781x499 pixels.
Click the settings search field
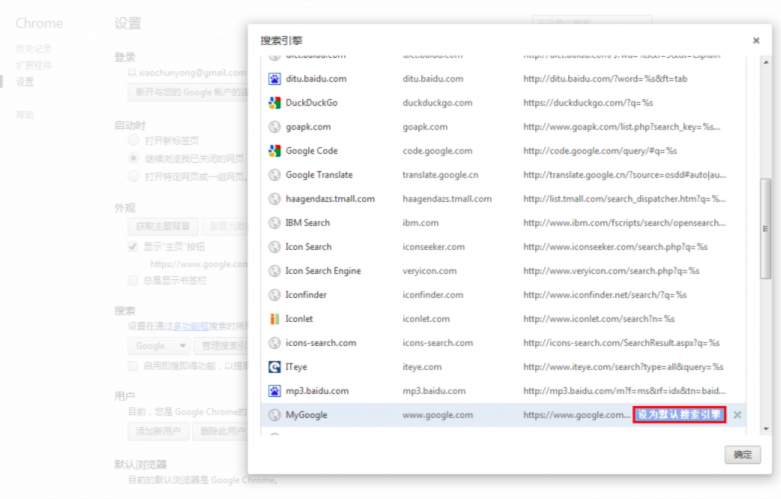[x=592, y=20]
